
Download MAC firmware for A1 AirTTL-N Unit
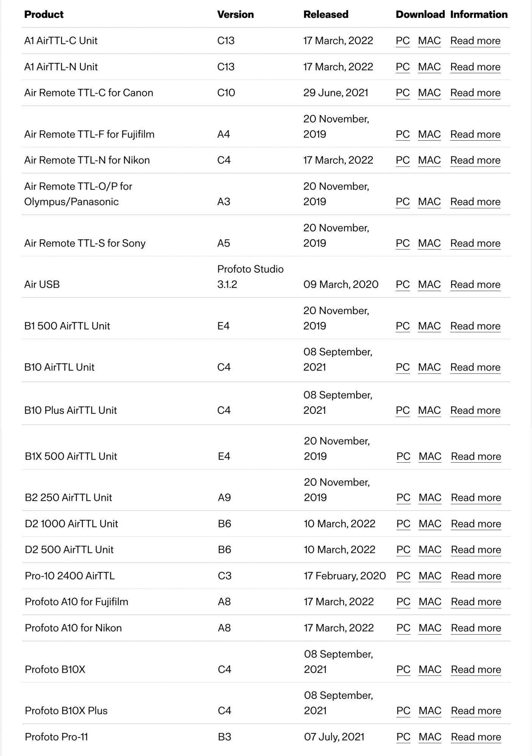[x=429, y=67]
